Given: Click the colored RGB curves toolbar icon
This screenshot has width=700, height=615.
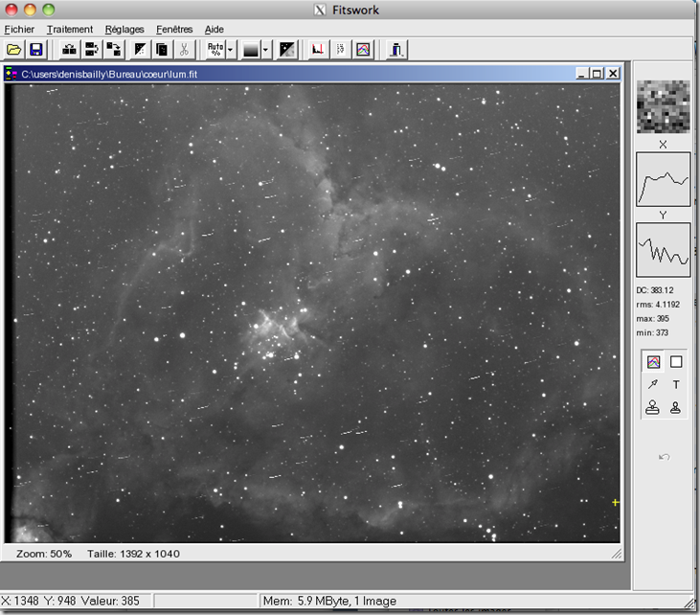Looking at the screenshot, I should (363, 49).
